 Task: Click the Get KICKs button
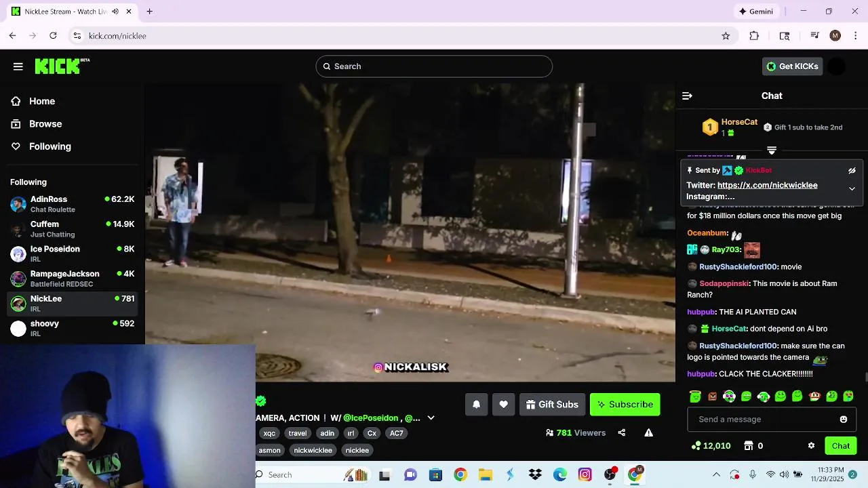point(792,66)
